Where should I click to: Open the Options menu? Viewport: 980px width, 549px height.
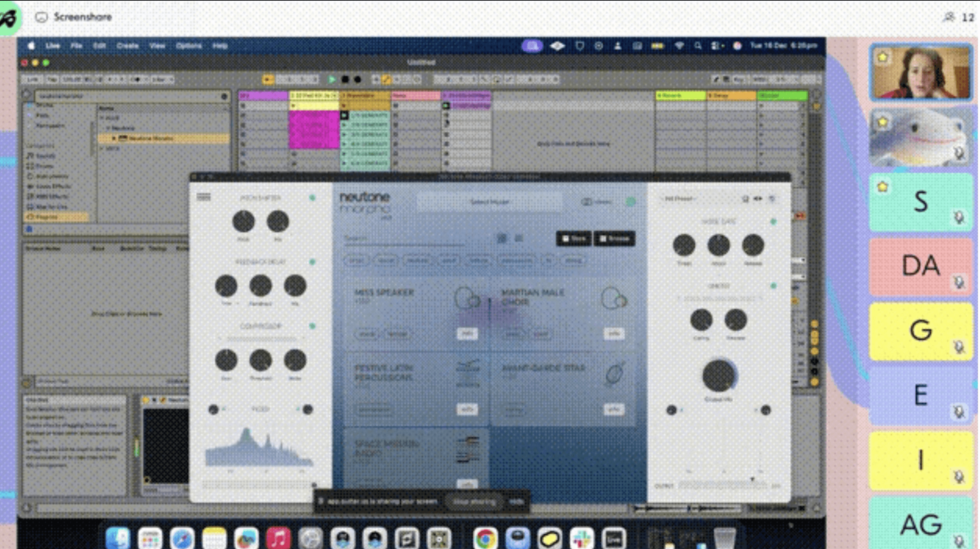(189, 46)
